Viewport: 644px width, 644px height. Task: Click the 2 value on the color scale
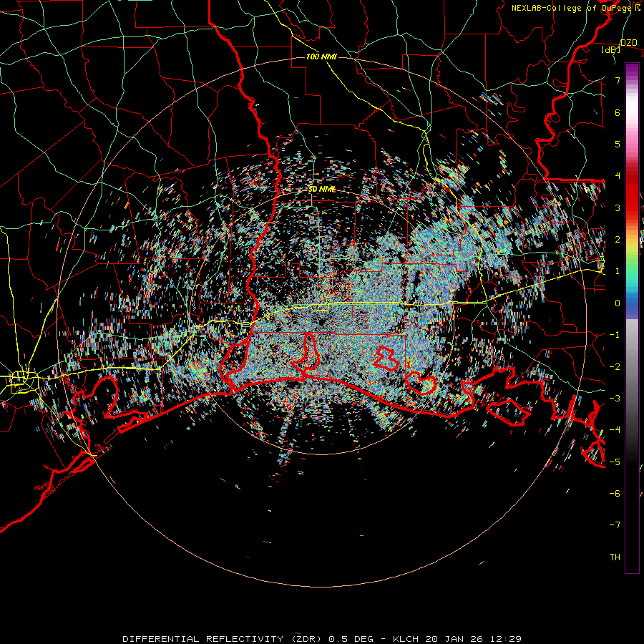point(618,240)
